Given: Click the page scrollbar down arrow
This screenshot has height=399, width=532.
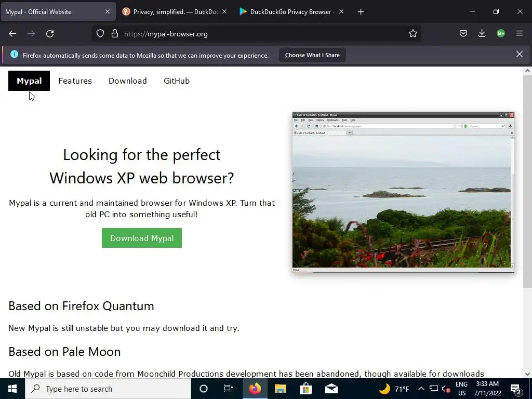Looking at the screenshot, I should click(x=527, y=374).
